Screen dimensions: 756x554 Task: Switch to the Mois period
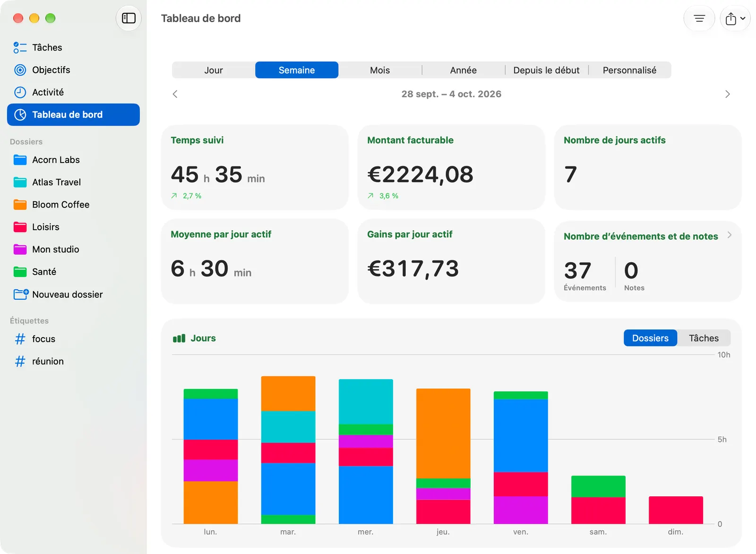(380, 70)
